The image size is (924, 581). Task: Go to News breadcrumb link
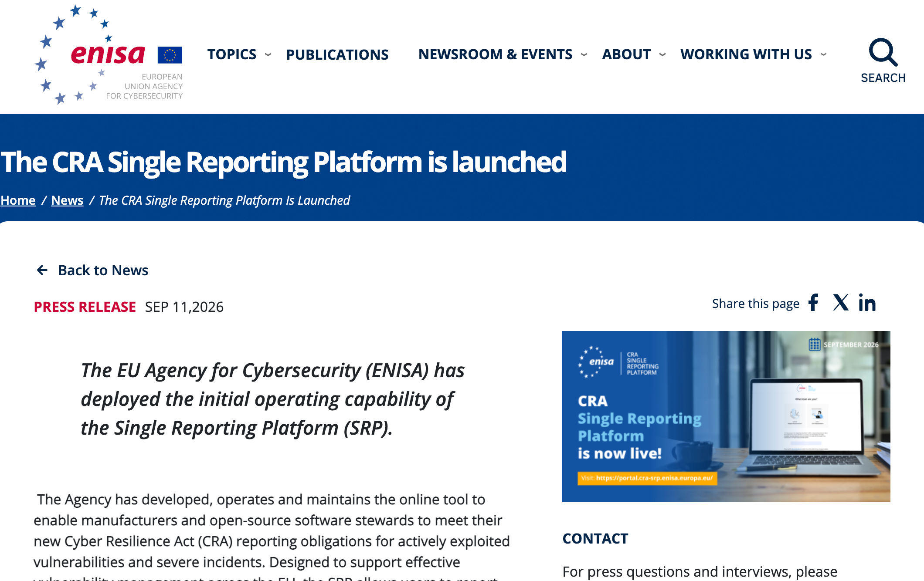67,200
